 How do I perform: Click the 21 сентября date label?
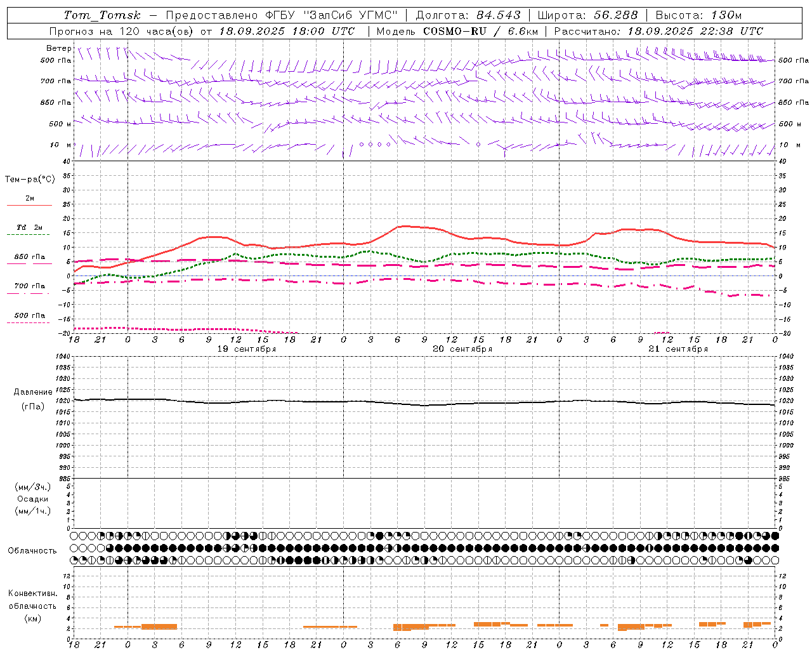tap(678, 349)
